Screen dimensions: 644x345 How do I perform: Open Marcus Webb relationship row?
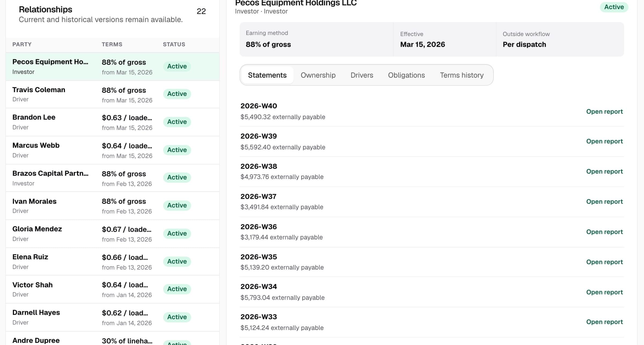coord(112,150)
